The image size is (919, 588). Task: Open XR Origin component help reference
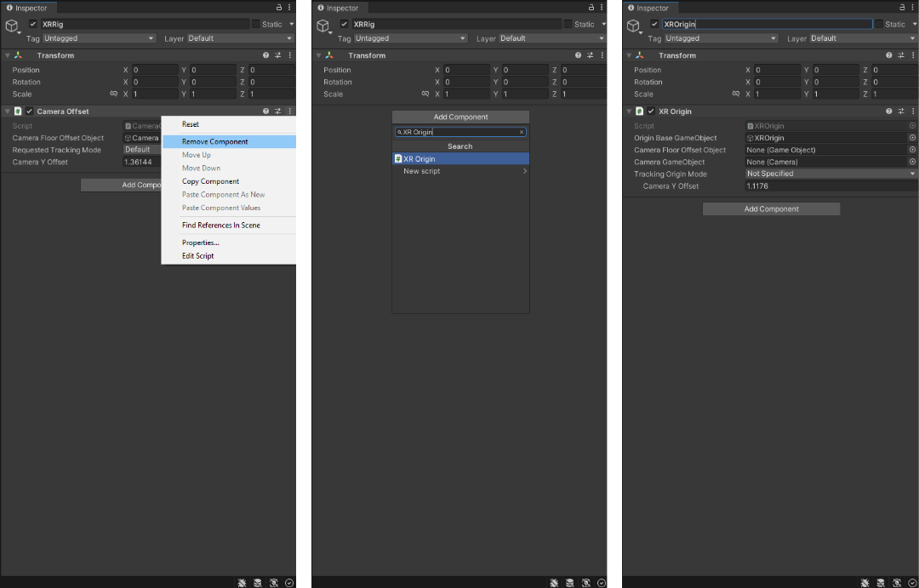889,111
